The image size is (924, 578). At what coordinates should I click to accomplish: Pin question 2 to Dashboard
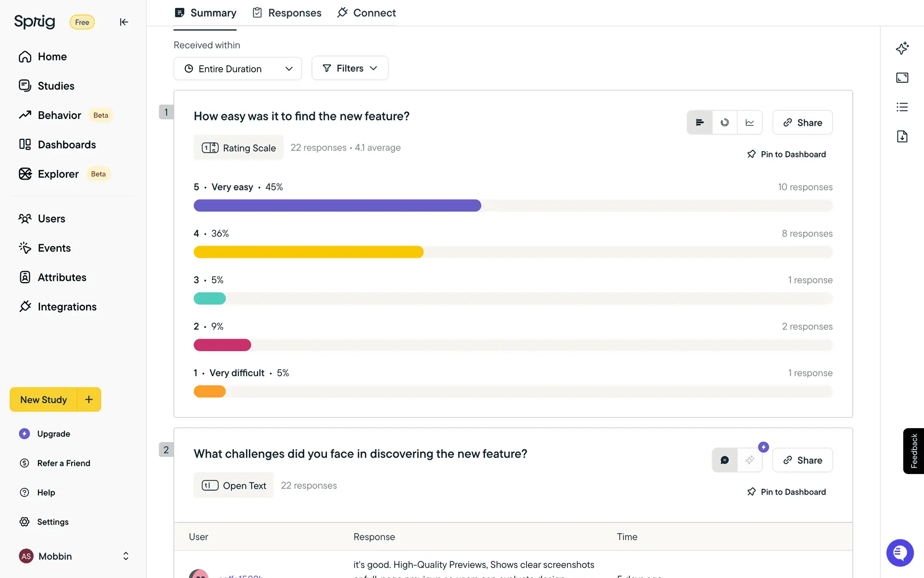point(786,492)
